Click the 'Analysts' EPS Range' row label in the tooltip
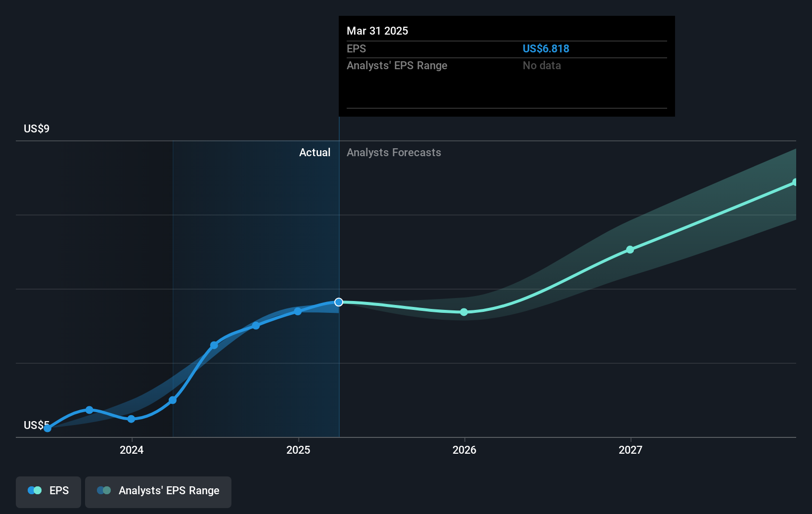Image resolution: width=812 pixels, height=514 pixels. 397,65
